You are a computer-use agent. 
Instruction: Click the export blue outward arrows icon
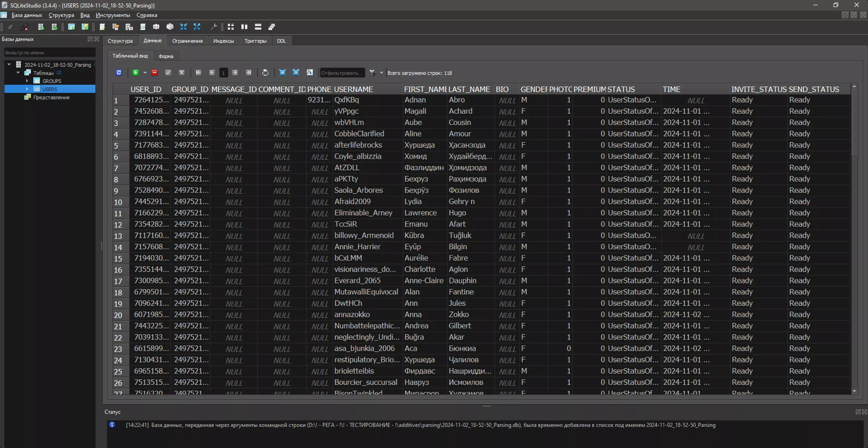197,27
